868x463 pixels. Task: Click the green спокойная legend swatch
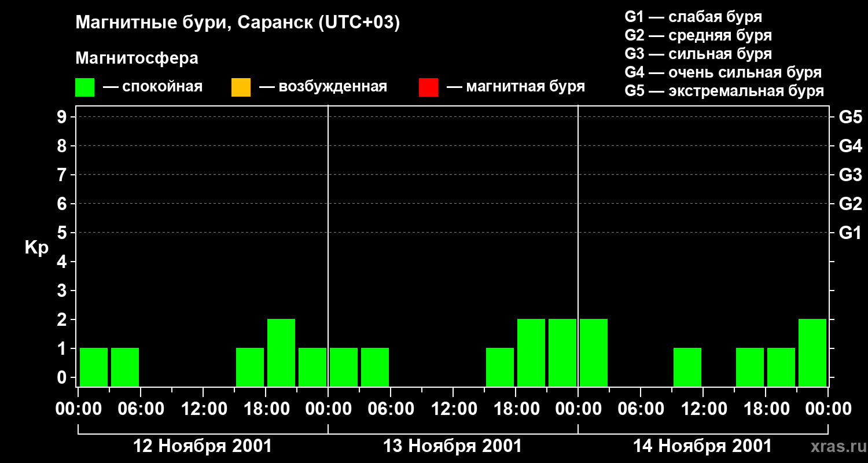tap(84, 87)
